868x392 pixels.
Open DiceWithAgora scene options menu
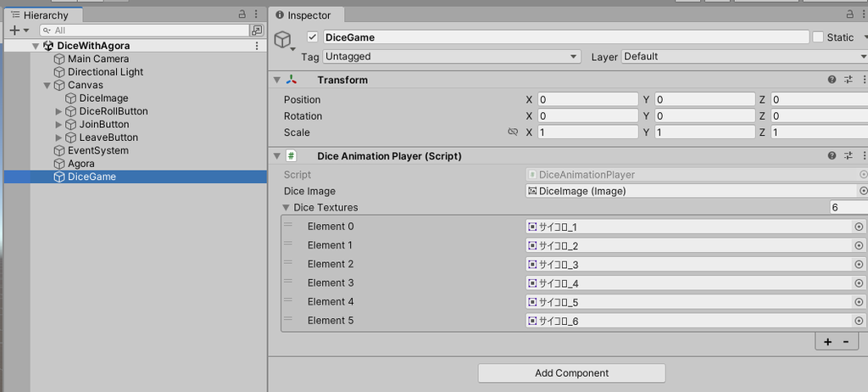pos(256,46)
